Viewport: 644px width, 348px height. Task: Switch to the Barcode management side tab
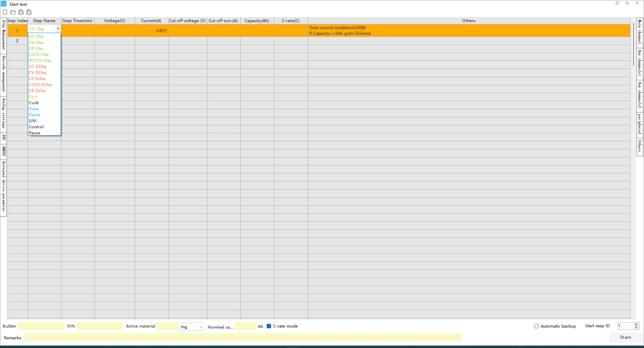point(4,73)
